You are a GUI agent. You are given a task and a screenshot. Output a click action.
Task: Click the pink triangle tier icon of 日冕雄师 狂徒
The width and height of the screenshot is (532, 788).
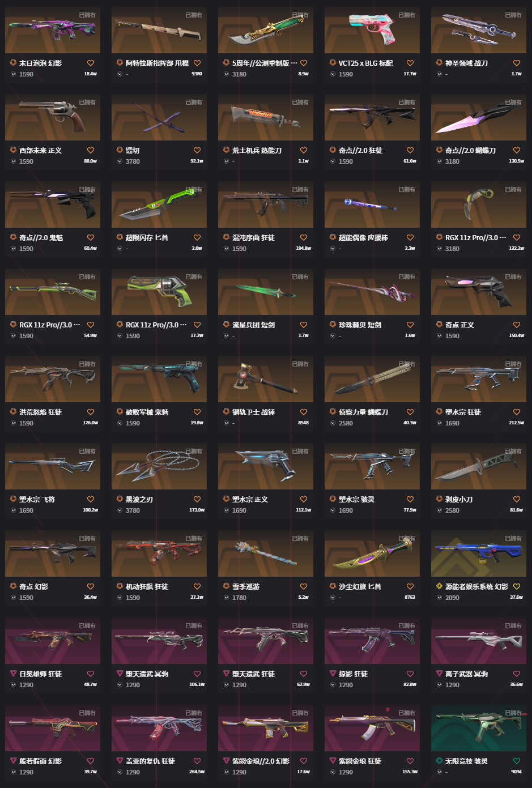(13, 674)
